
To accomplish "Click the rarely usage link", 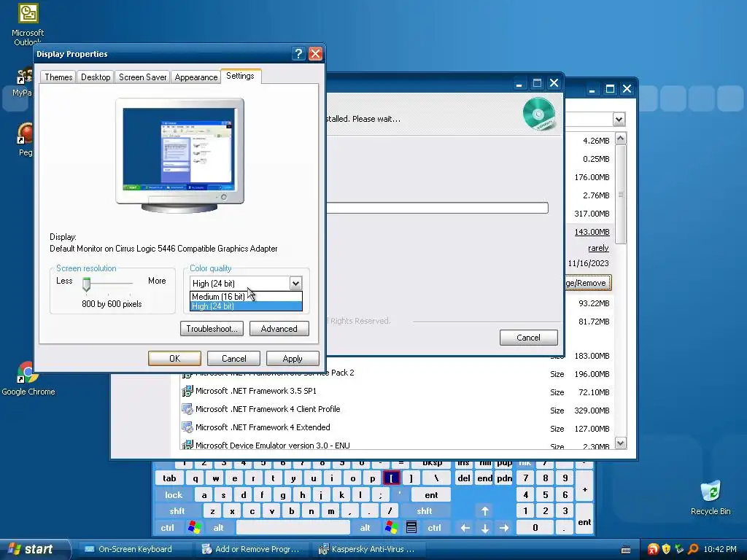I will (x=598, y=248).
